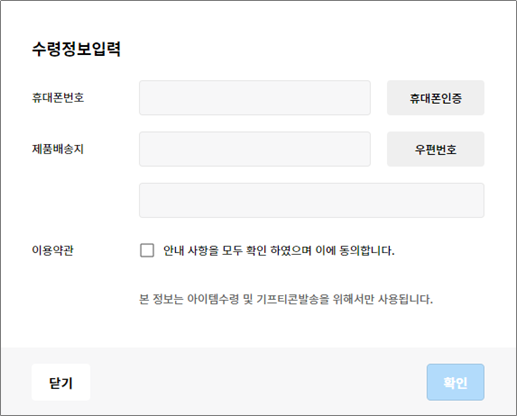Search postal code with 우편번호 button

point(435,149)
